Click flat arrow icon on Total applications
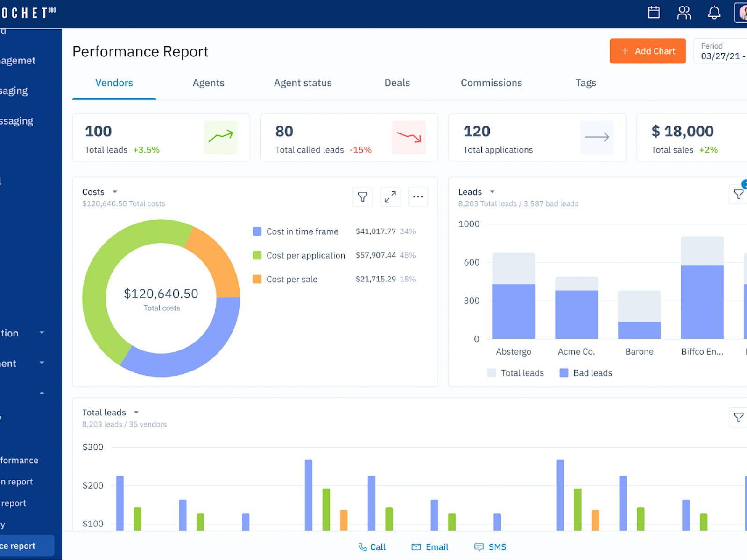This screenshot has height=560, width=747. [x=597, y=137]
